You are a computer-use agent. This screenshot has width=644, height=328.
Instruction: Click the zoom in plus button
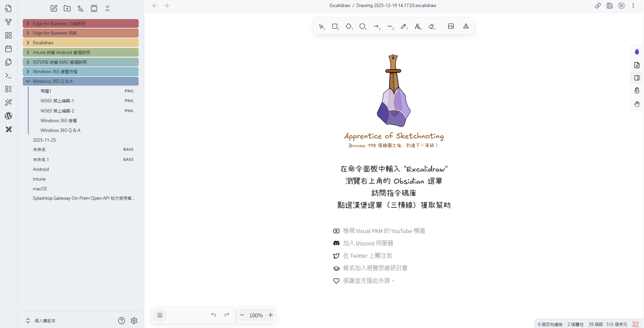coord(270,315)
